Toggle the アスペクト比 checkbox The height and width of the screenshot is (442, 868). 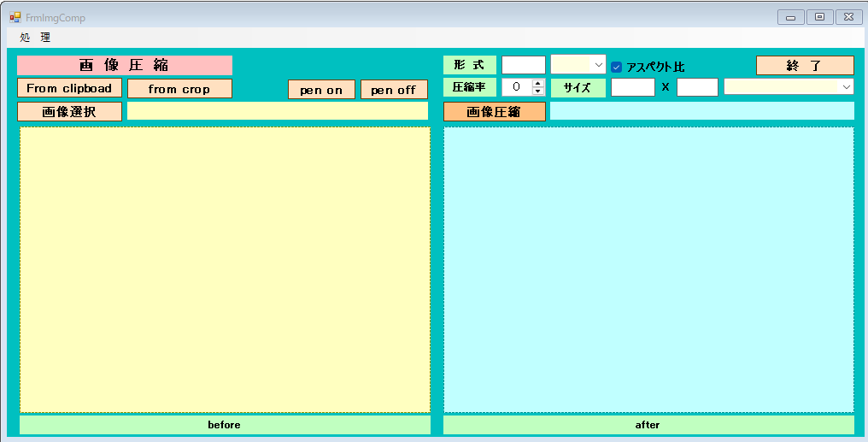click(x=617, y=67)
